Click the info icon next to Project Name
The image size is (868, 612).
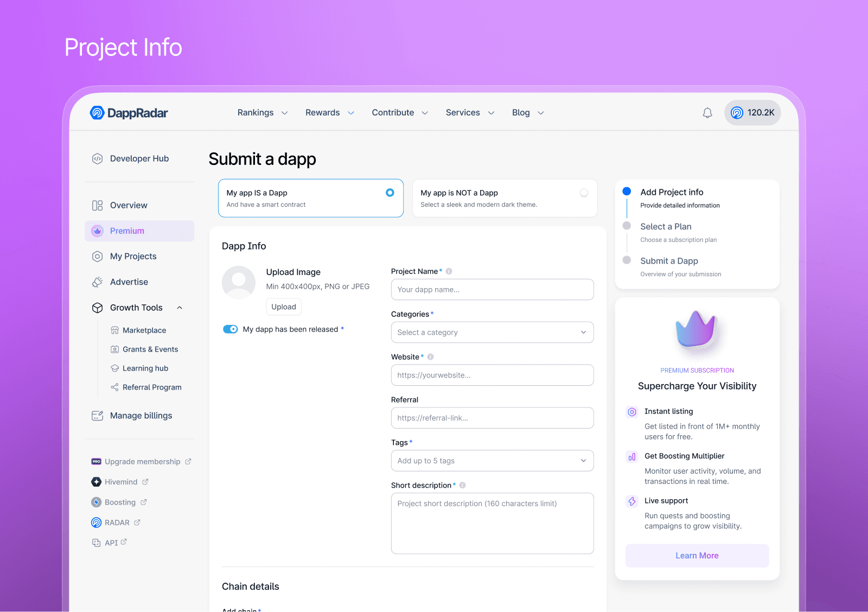[x=449, y=271]
